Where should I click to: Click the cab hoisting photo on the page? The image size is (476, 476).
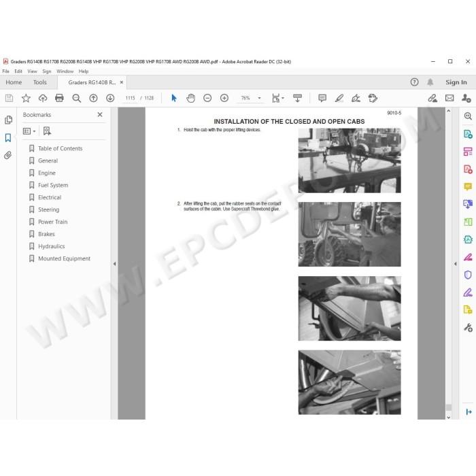point(350,160)
